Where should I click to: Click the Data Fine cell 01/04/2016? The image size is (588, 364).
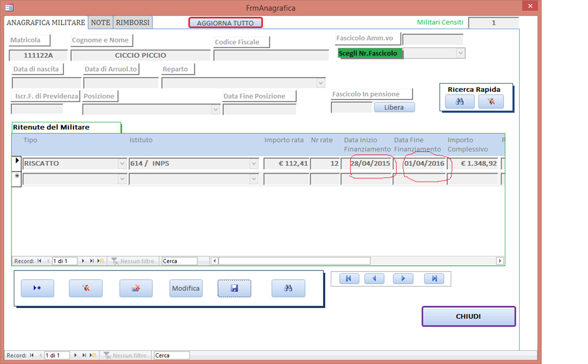(420, 164)
